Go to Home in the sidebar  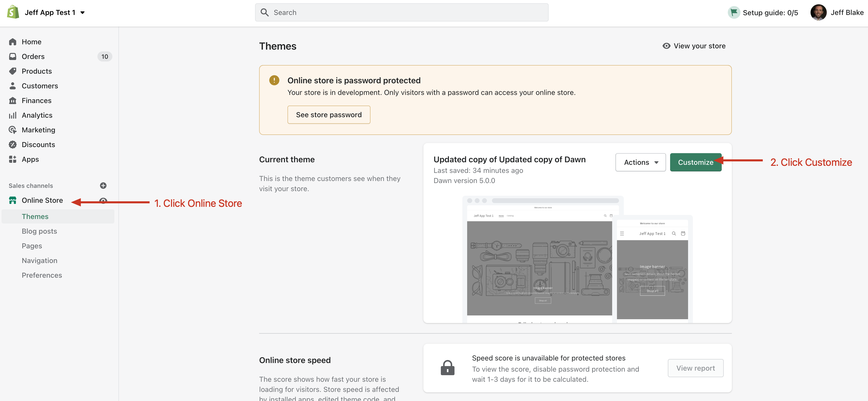(31, 42)
